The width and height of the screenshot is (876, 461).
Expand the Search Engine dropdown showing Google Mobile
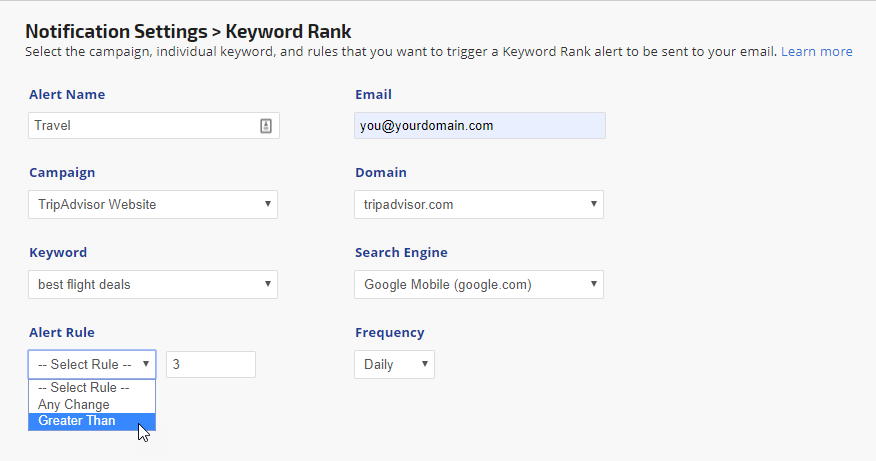[x=479, y=284]
